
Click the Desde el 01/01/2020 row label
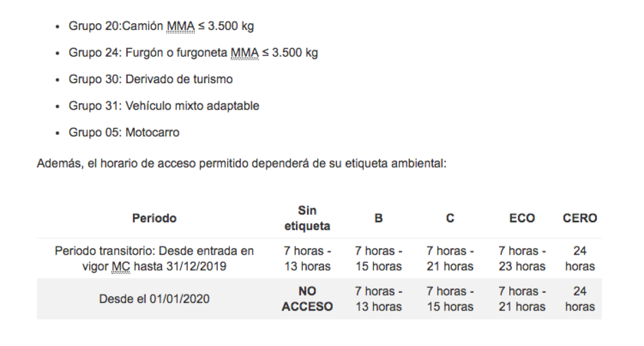click(x=155, y=299)
